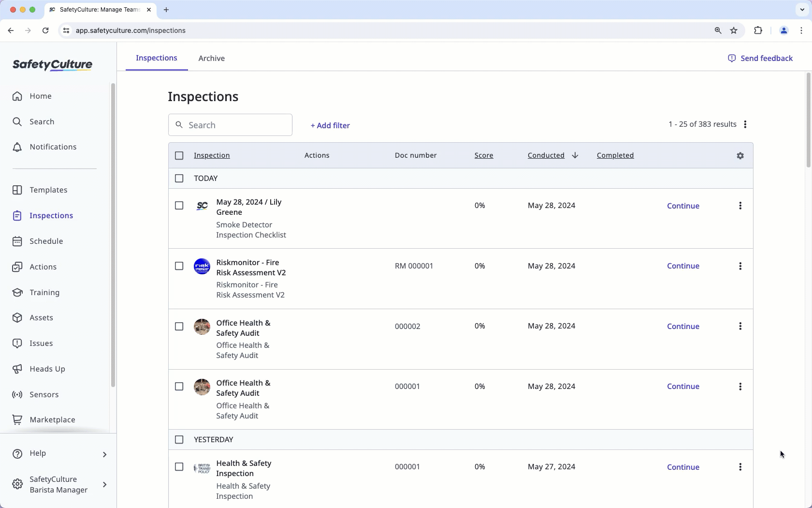Check the Health & Safety Inspection row
The height and width of the screenshot is (508, 812).
(179, 467)
